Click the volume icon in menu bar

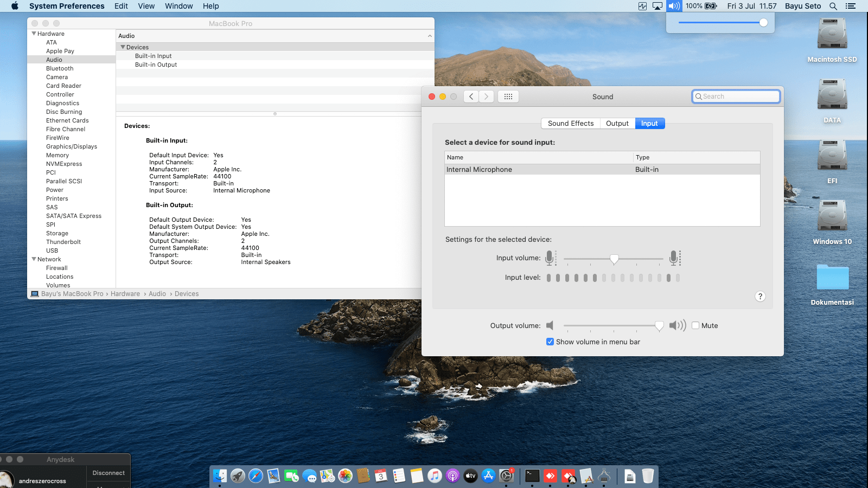pos(674,6)
